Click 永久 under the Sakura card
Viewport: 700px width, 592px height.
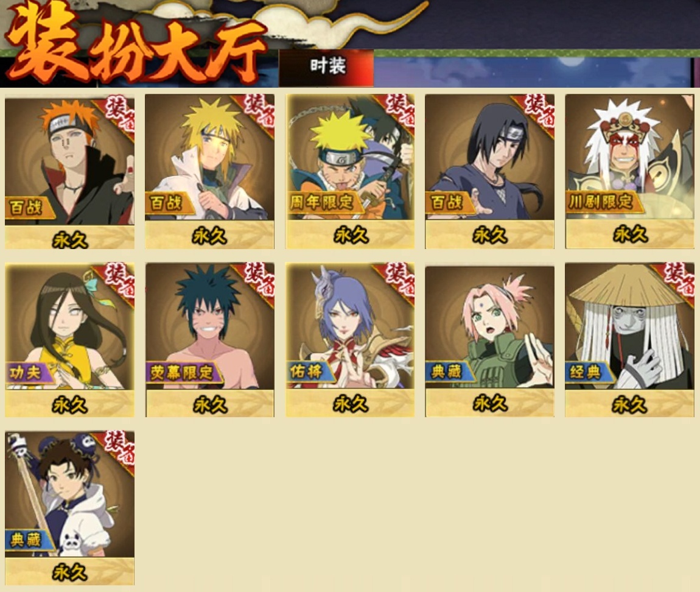pyautogui.click(x=490, y=404)
